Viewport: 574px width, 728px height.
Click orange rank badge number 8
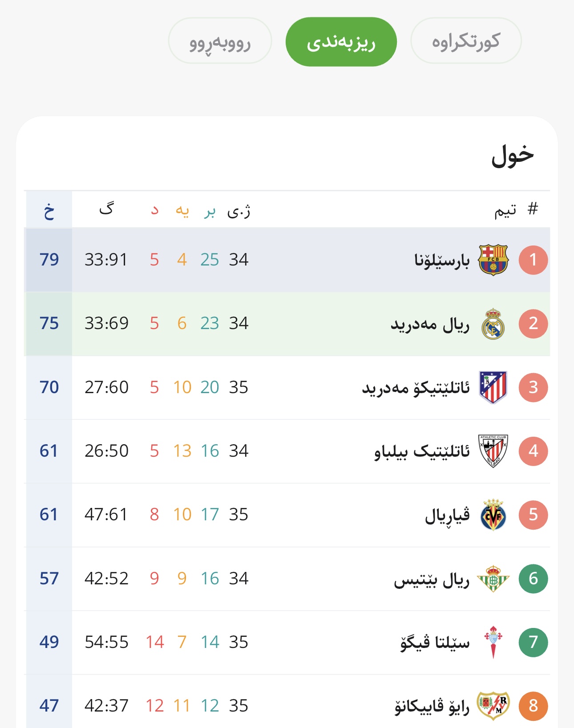[x=533, y=706]
